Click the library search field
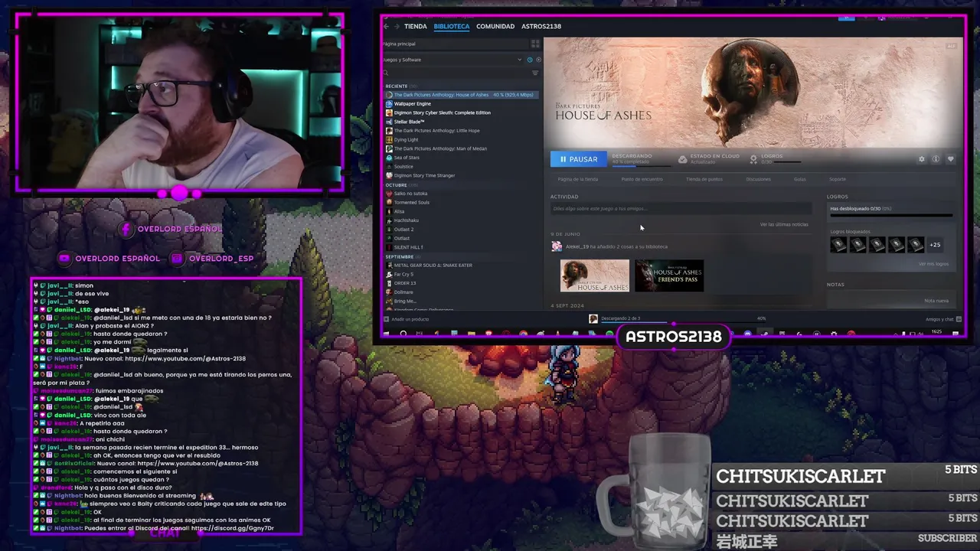 (456, 73)
